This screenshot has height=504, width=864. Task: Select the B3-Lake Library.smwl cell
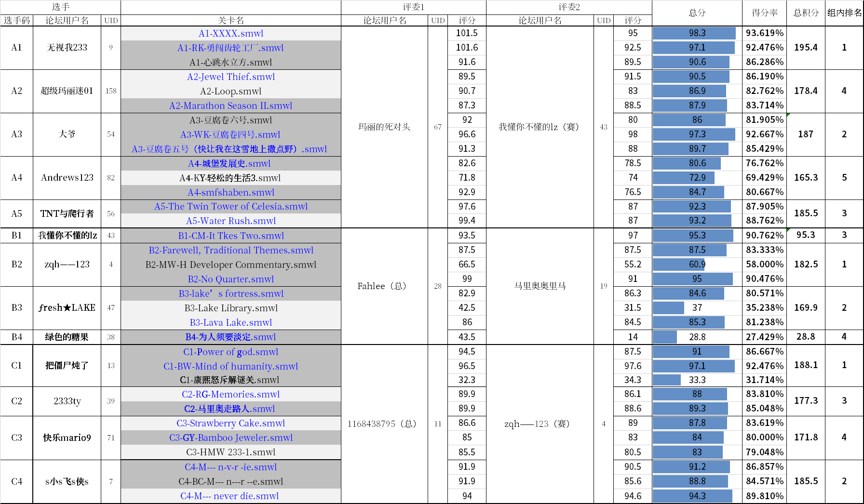point(231,308)
